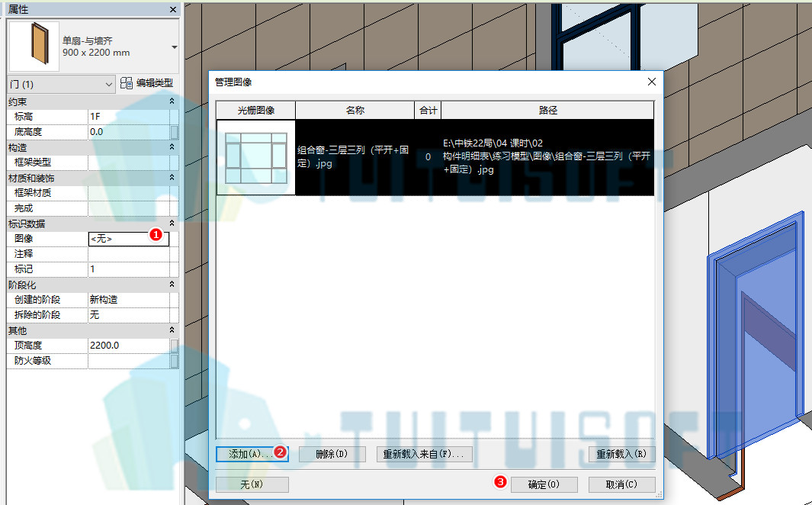
Task: Click the door type preview thumbnail
Action: 35,47
